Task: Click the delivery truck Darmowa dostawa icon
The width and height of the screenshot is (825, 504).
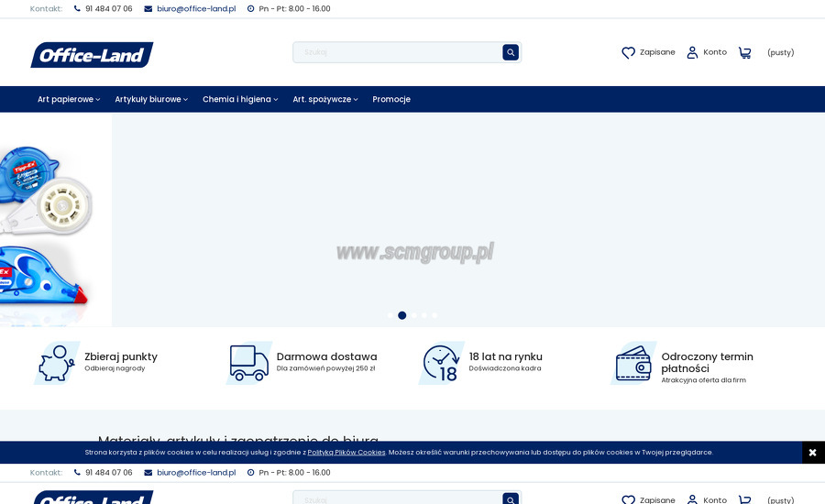Action: point(248,363)
